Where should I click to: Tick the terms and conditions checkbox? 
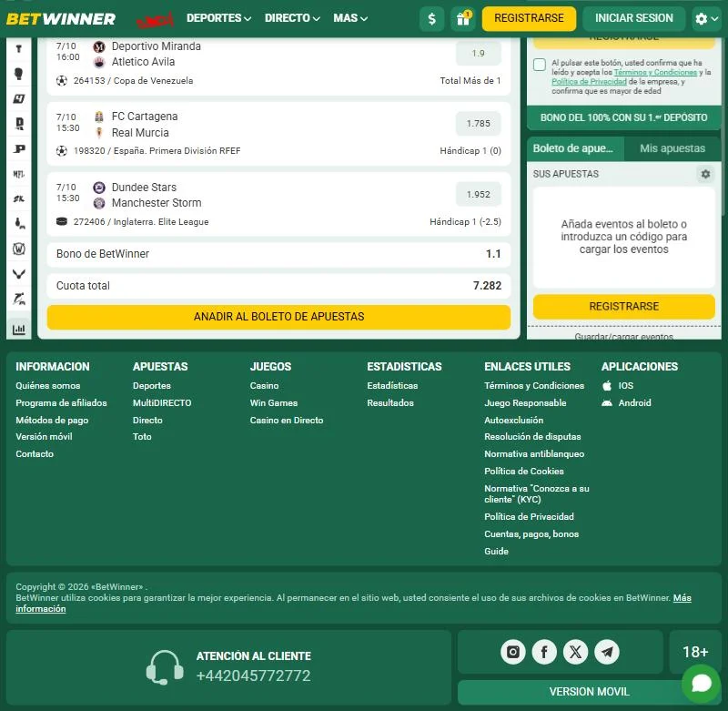click(x=540, y=65)
